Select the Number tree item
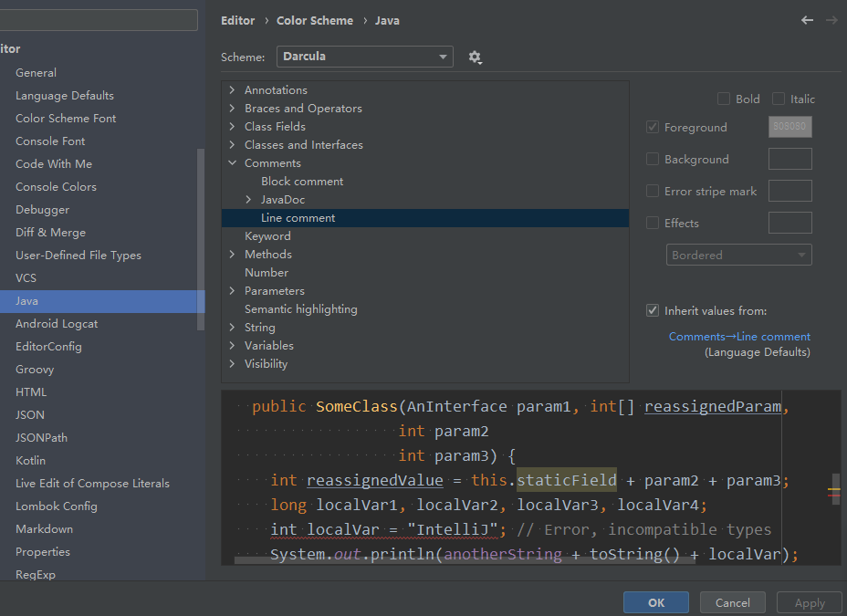 coord(267,272)
